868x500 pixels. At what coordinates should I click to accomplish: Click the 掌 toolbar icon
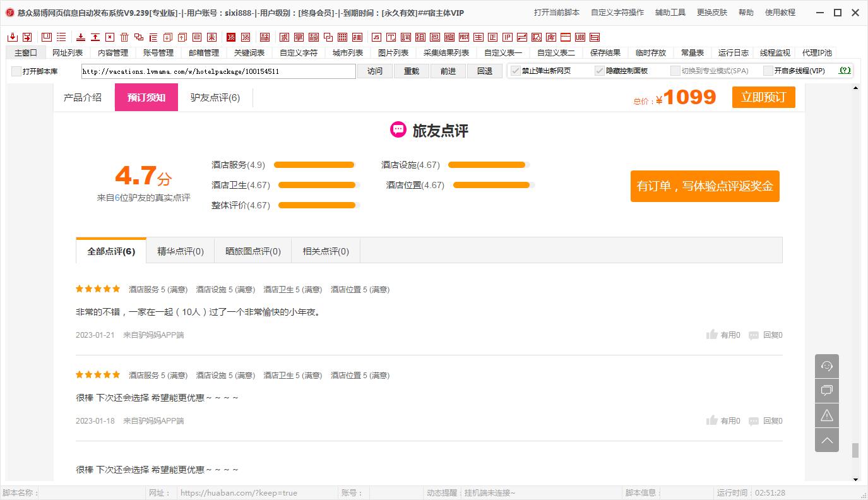[x=299, y=37]
